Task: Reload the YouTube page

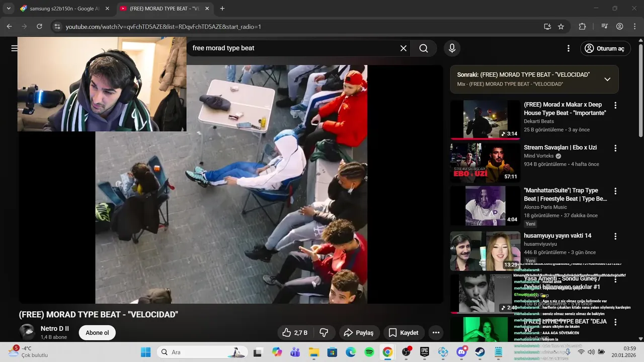Action: point(39,27)
